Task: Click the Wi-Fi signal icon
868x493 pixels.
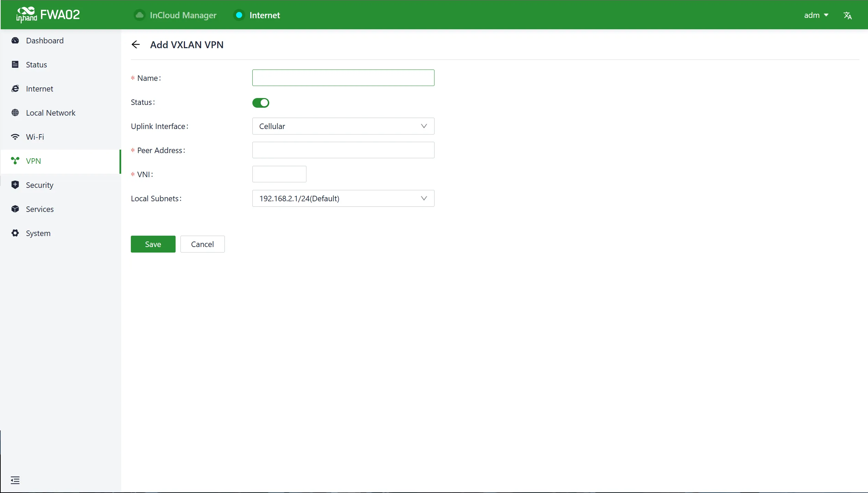Action: pos(15,137)
